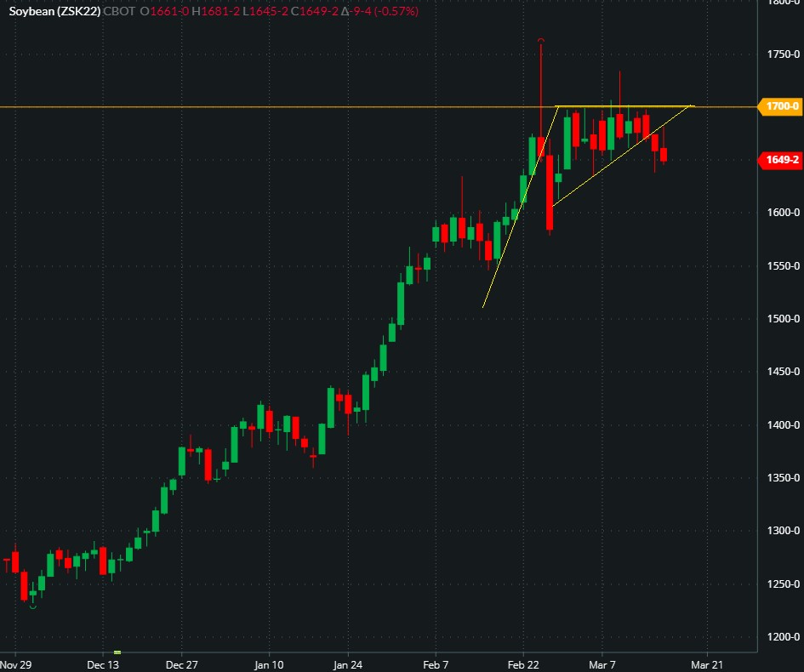The width and height of the screenshot is (804, 672).
Task: Click the red high marker above the spike
Action: (x=540, y=41)
